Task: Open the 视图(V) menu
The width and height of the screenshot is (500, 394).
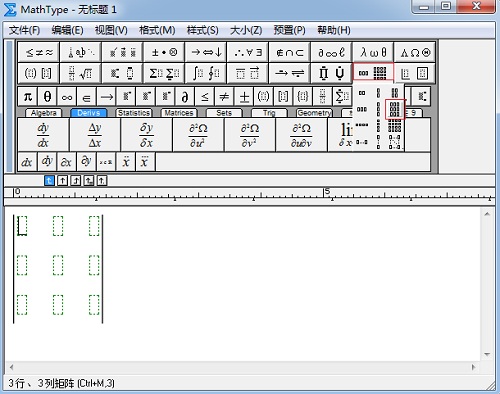Action: [x=111, y=30]
